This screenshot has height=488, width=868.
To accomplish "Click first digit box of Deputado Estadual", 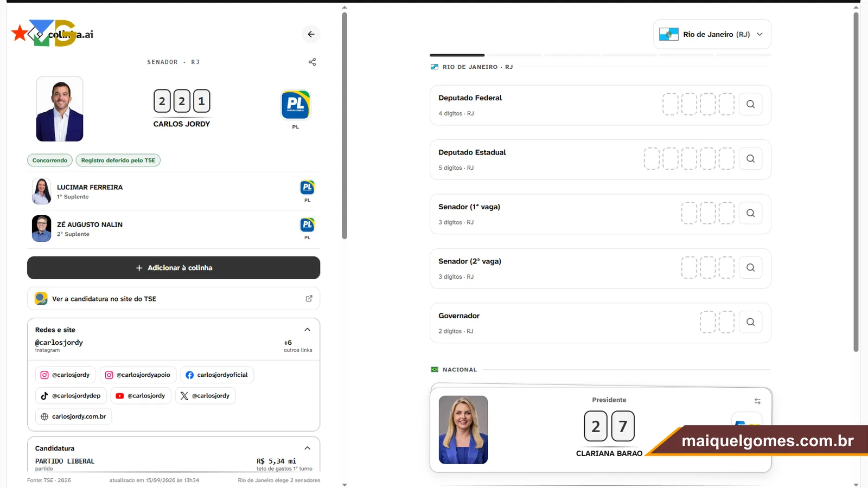I will point(652,159).
